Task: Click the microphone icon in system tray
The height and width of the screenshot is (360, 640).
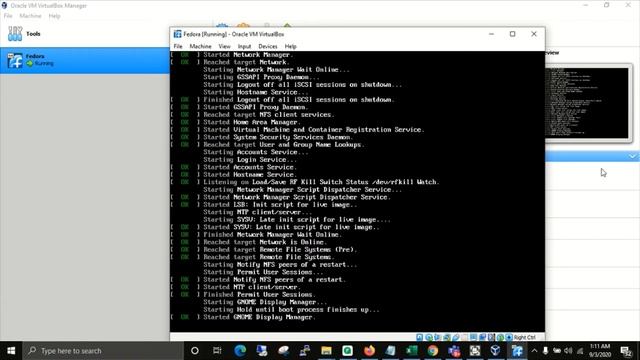Action: point(545,351)
